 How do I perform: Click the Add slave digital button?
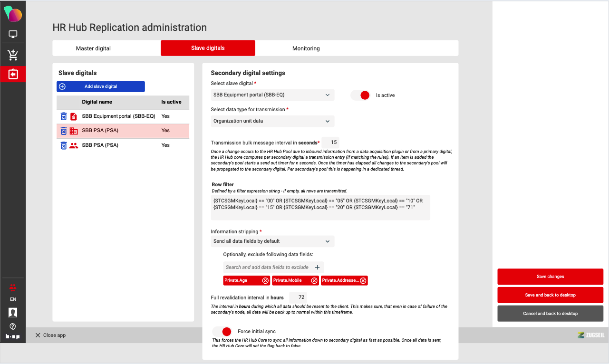tap(101, 86)
